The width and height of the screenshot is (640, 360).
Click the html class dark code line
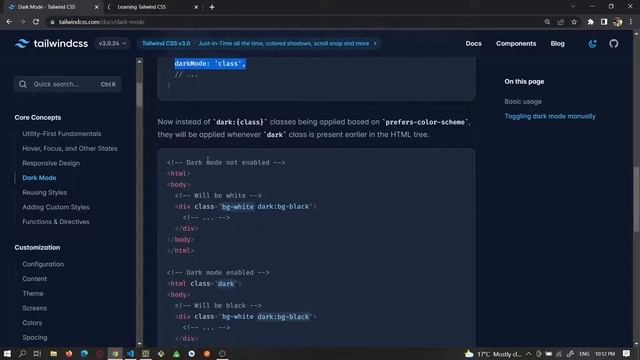204,284
